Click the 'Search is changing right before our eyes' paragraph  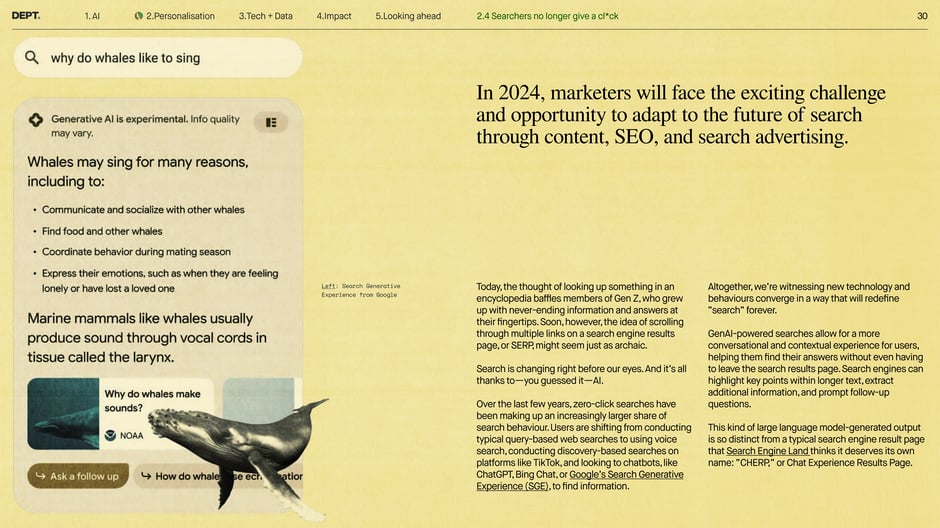click(x=582, y=375)
